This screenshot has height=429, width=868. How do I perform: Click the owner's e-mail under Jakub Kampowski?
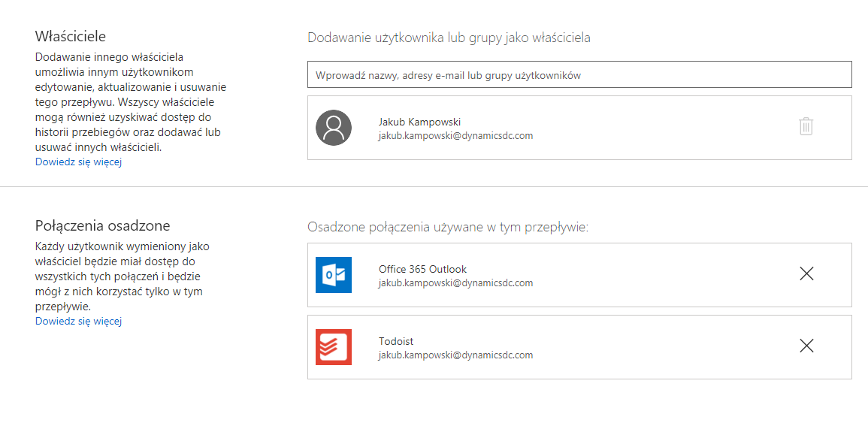[x=455, y=136]
